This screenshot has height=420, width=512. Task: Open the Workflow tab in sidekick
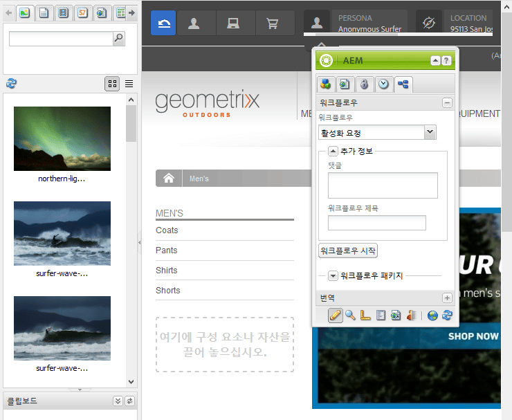click(403, 84)
